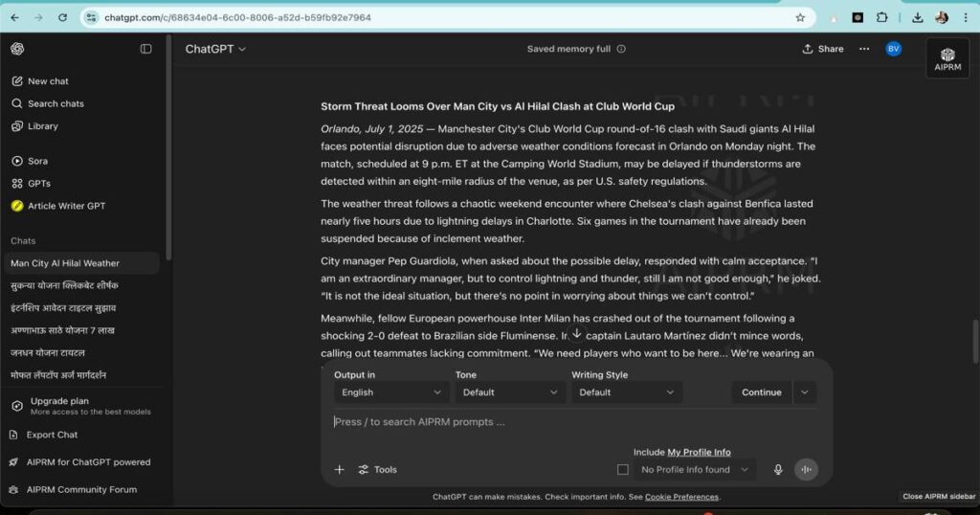Open AIPRM Community Forum link
This screenshot has width=980, height=515.
[73, 490]
